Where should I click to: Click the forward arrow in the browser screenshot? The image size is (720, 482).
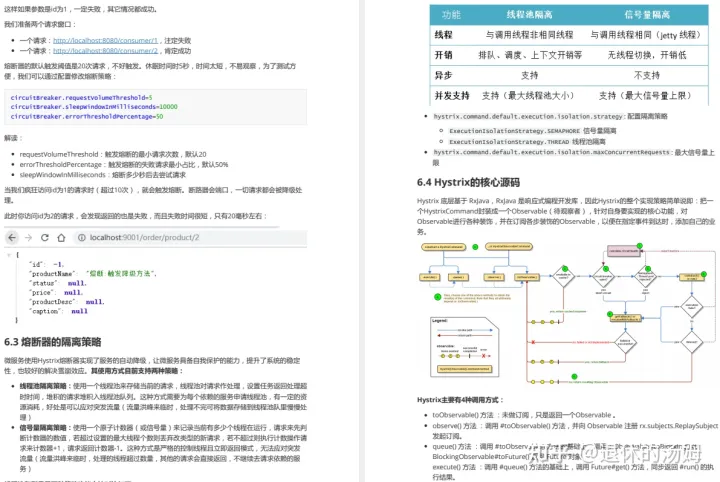(x=28, y=237)
